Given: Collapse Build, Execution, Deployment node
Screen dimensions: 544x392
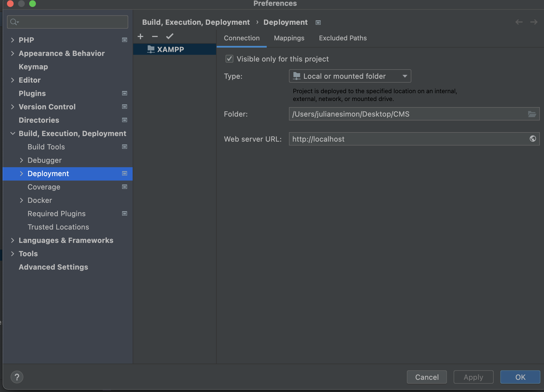Looking at the screenshot, I should point(13,133).
